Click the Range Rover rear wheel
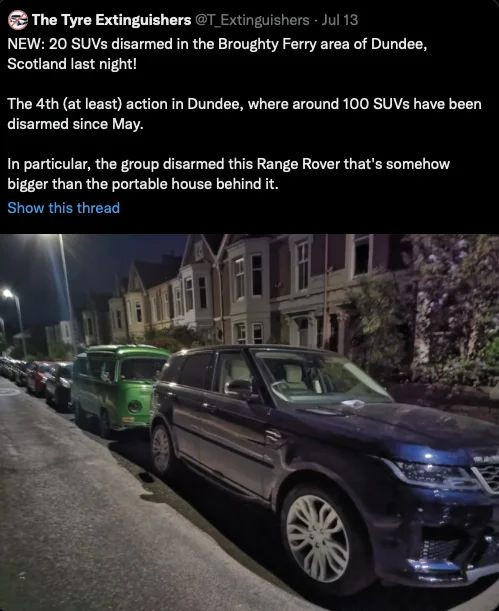 coord(162,449)
